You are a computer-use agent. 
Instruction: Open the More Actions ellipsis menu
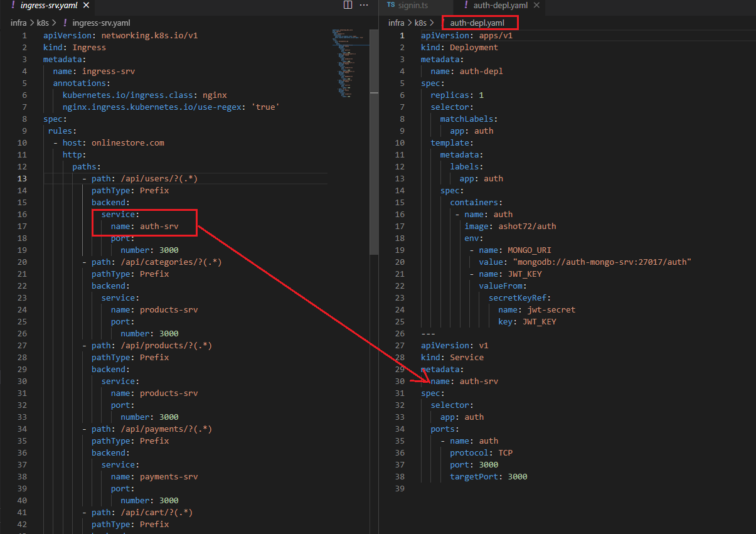364,6
